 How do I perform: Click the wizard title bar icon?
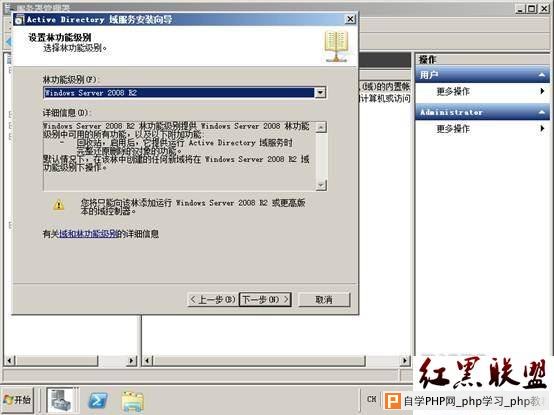(x=19, y=20)
